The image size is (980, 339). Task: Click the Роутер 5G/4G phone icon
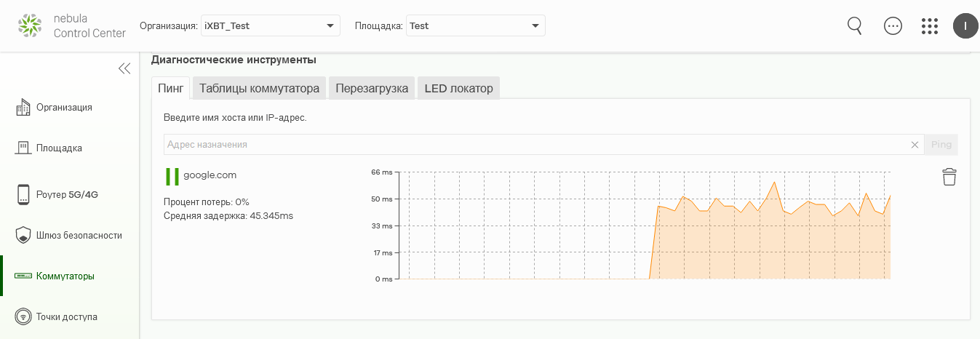[x=23, y=194]
